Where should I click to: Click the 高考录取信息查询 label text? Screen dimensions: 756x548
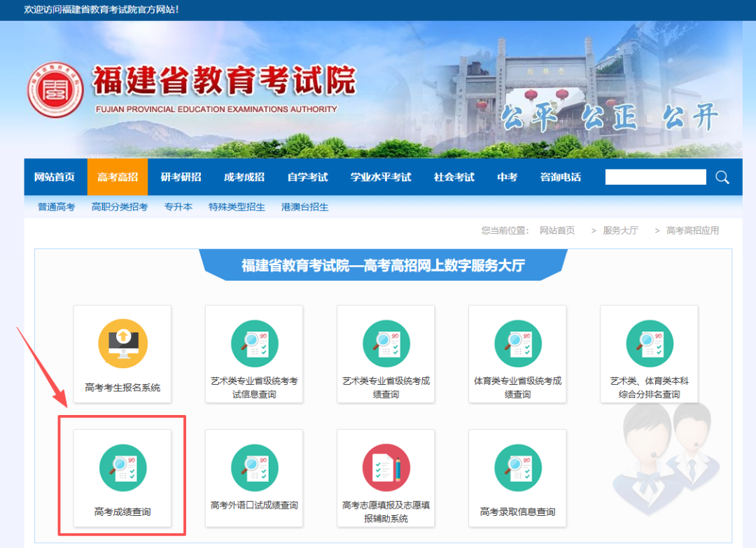518,512
